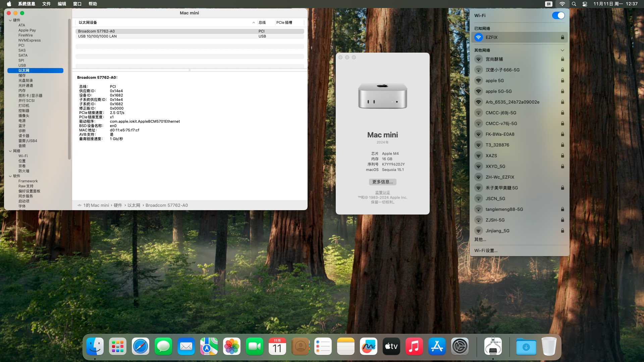Open Control Center in menu bar

tap(585, 4)
